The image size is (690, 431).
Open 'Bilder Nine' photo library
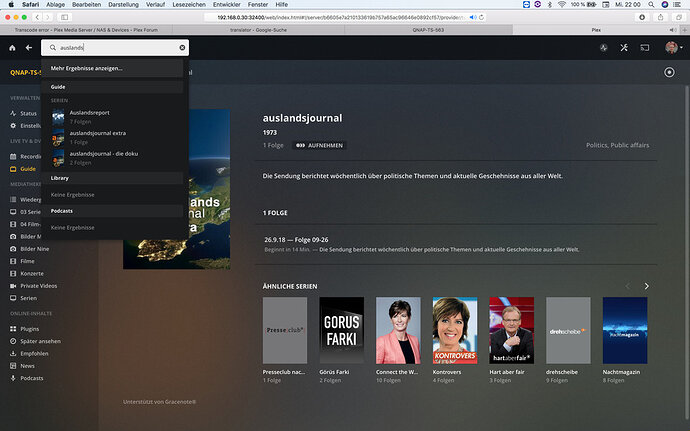29,249
